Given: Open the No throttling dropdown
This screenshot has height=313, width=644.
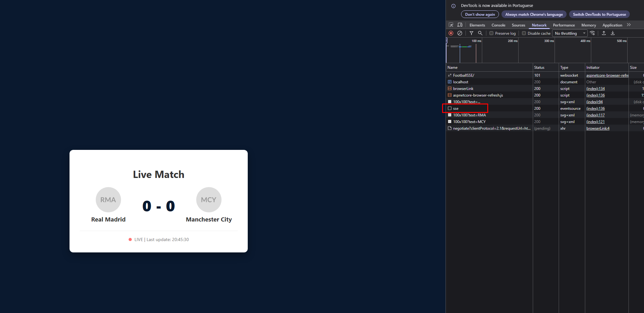Looking at the screenshot, I should (x=570, y=33).
